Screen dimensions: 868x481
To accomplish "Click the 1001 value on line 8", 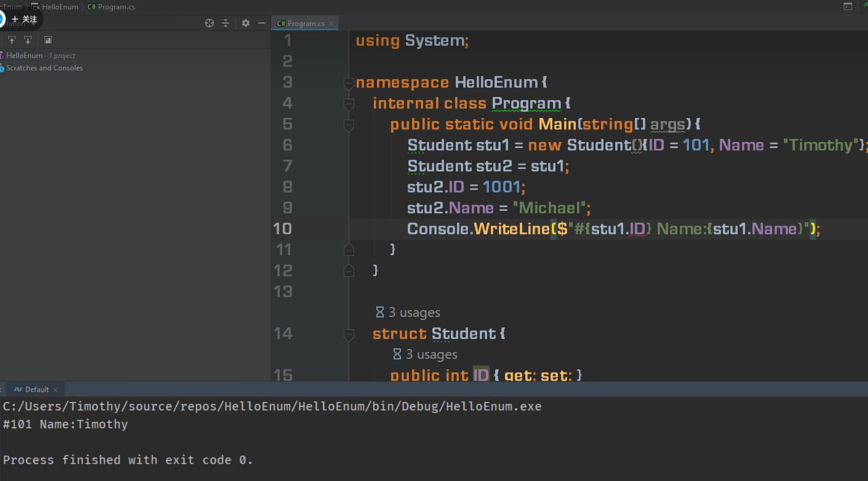I will 502,187.
